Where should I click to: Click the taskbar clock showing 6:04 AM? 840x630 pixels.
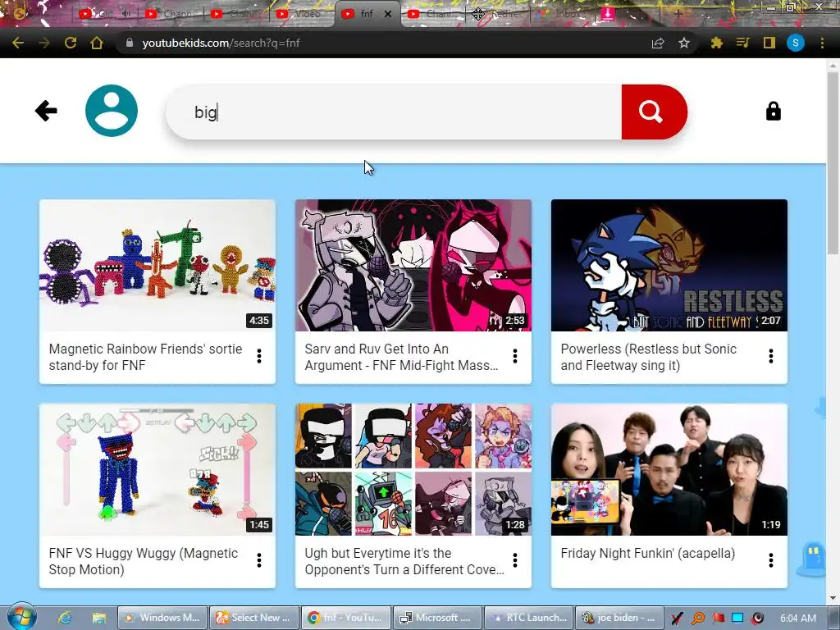[797, 618]
